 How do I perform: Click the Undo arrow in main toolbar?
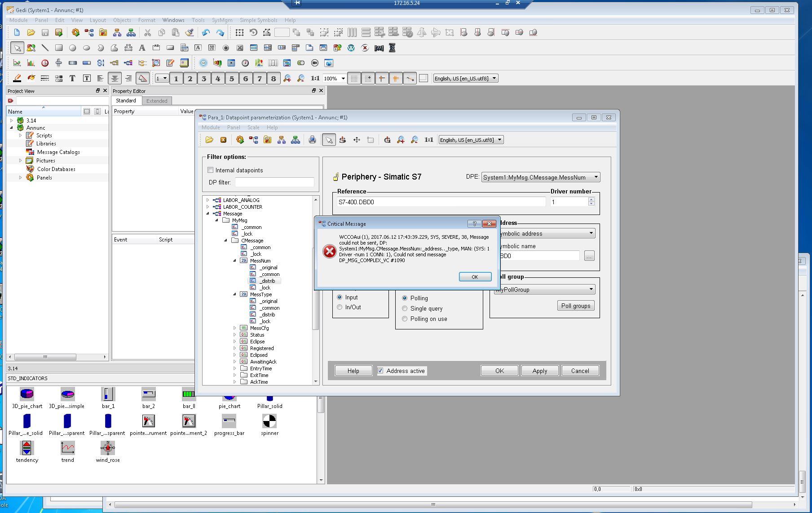pos(206,32)
